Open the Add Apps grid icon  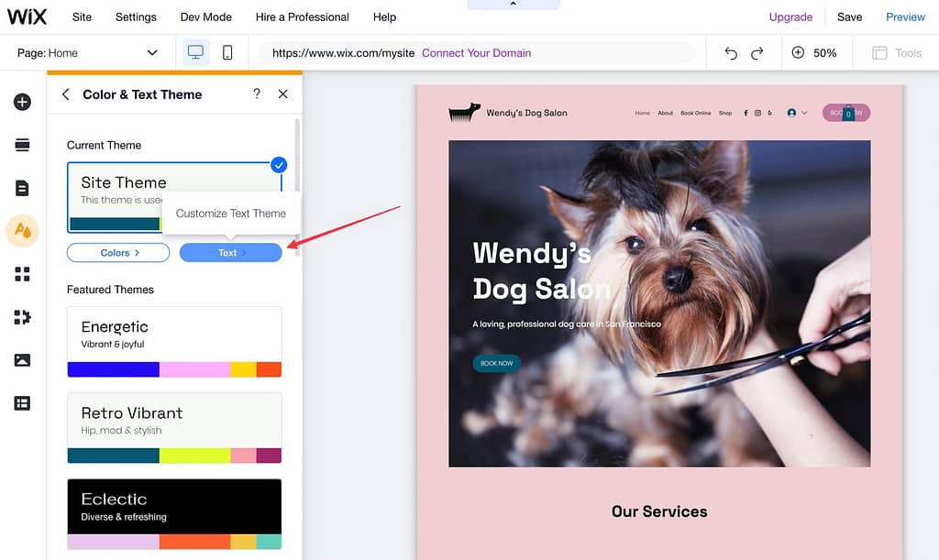tap(22, 274)
